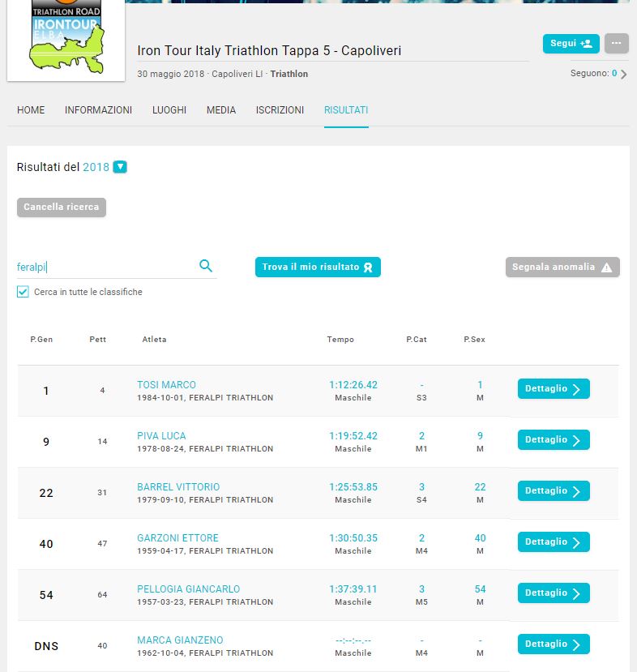Click the P.Cat column header
The height and width of the screenshot is (672, 637).
(417, 340)
